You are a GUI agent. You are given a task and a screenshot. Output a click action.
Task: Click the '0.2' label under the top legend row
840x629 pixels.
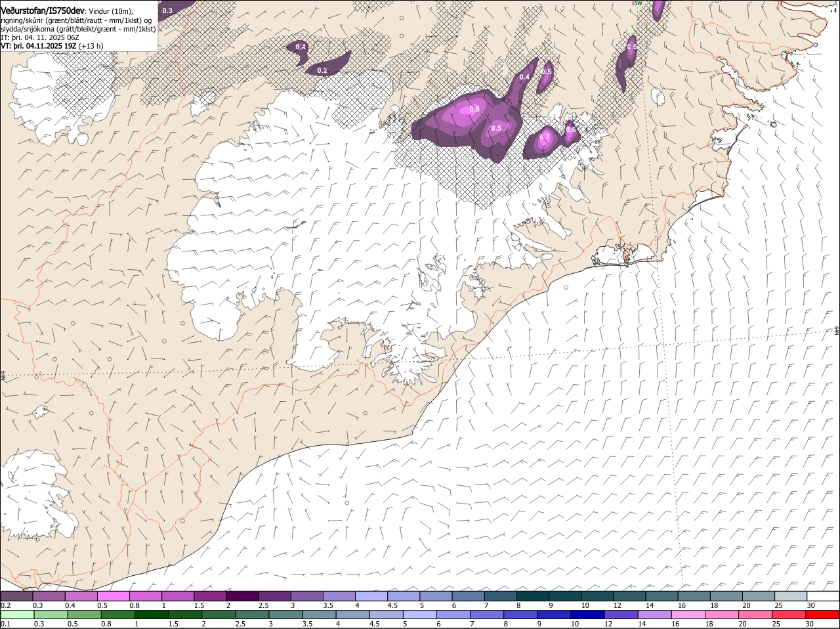[x=5, y=605]
